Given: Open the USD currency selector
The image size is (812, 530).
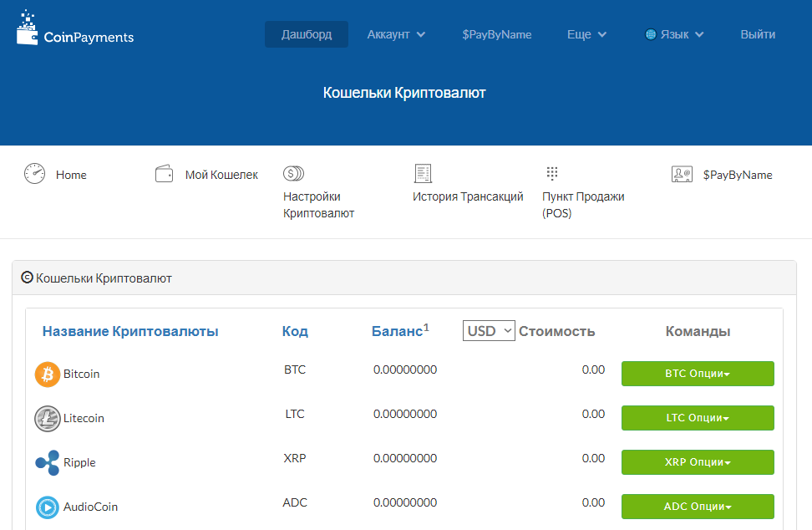Looking at the screenshot, I should 489,330.
